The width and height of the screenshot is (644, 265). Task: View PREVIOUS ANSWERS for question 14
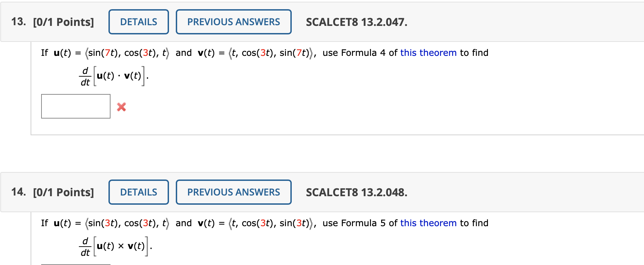click(x=233, y=192)
